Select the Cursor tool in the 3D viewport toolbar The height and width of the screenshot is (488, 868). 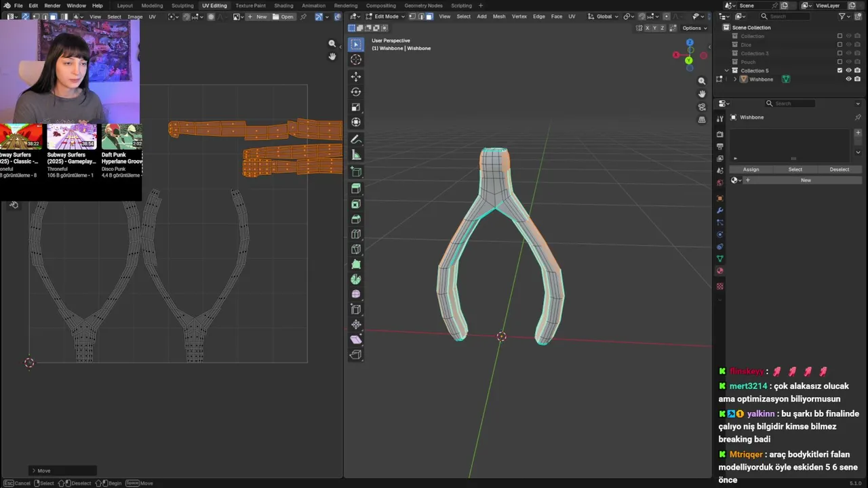tap(356, 60)
